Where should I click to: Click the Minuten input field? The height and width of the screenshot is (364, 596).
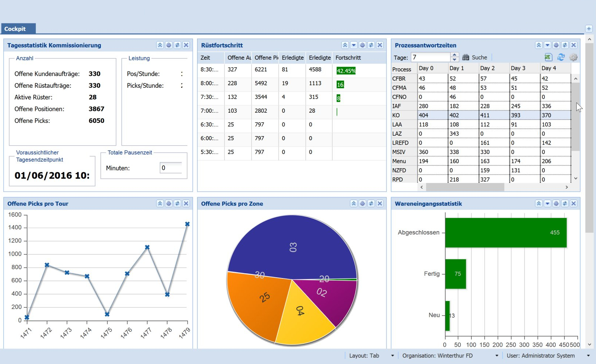point(171,168)
